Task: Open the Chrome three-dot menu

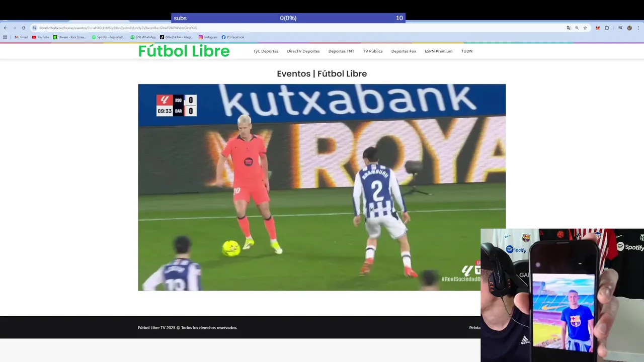Action: coord(638,28)
